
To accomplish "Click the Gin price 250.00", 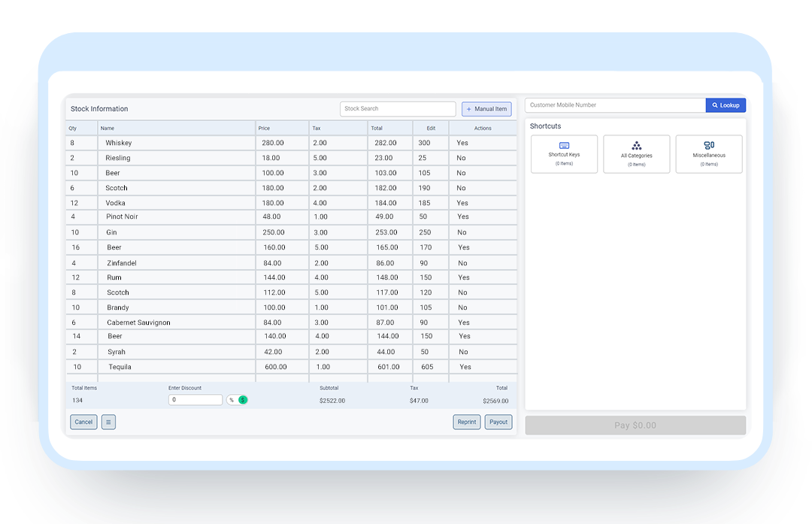I will [274, 232].
